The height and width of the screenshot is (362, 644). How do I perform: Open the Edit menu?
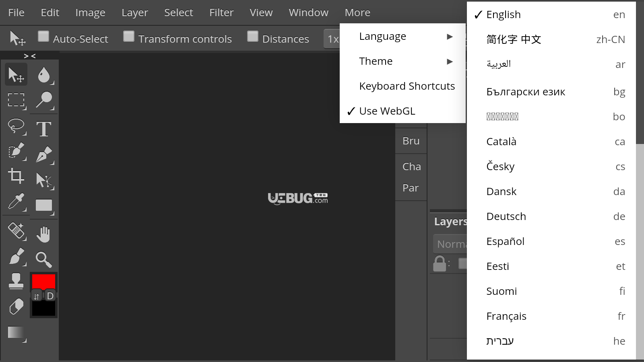pyautogui.click(x=50, y=12)
